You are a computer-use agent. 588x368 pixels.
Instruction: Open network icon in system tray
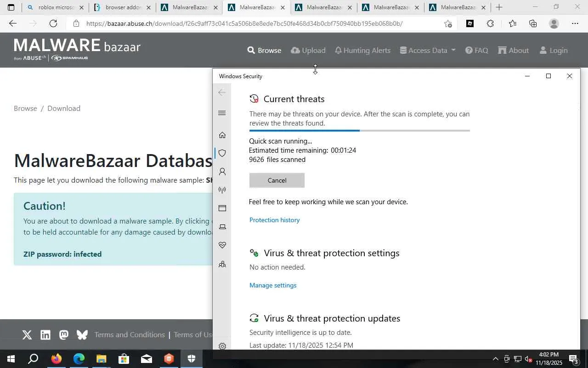point(517,359)
